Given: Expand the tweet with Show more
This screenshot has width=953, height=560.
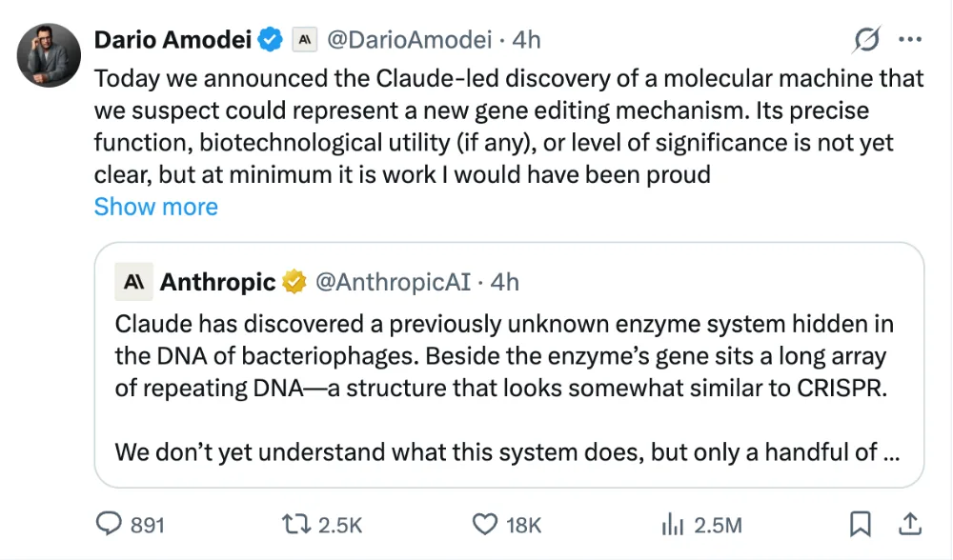Looking at the screenshot, I should pyautogui.click(x=155, y=207).
